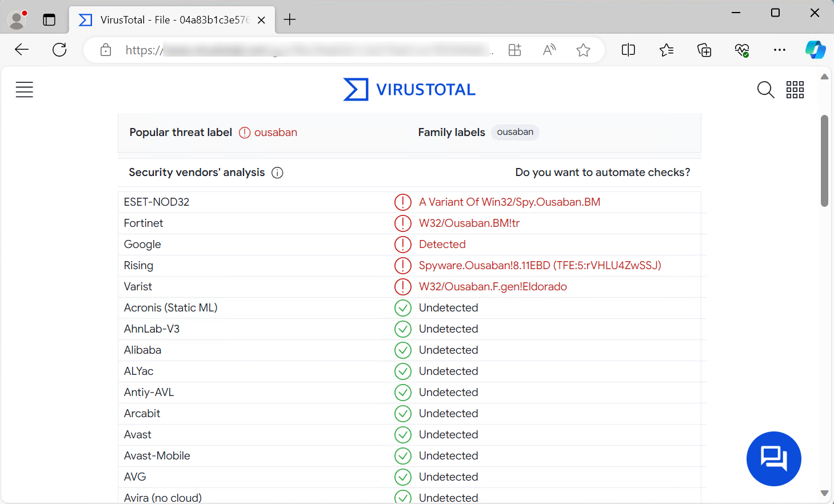
Task: Click the VirusTotal search magnifier icon
Action: coord(765,90)
